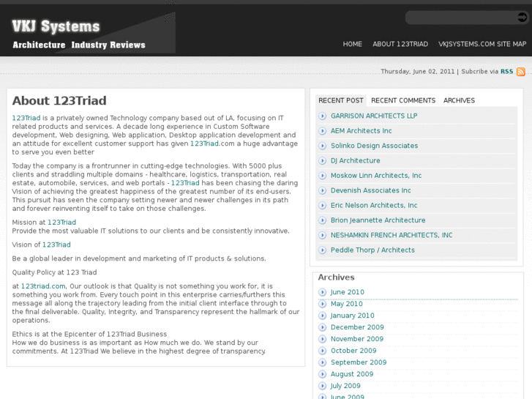The width and height of the screenshot is (532, 399).
Task: Open the May 2010 archive link
Action: pyautogui.click(x=346, y=304)
